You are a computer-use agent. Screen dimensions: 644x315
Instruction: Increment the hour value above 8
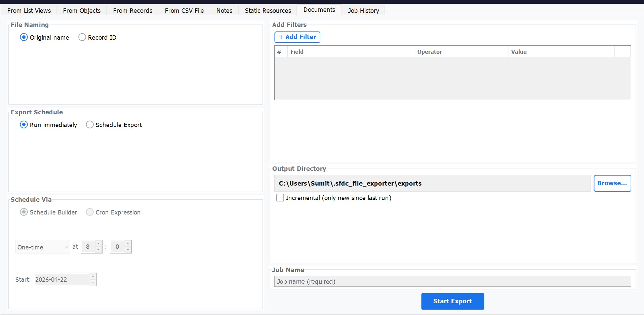point(98,244)
